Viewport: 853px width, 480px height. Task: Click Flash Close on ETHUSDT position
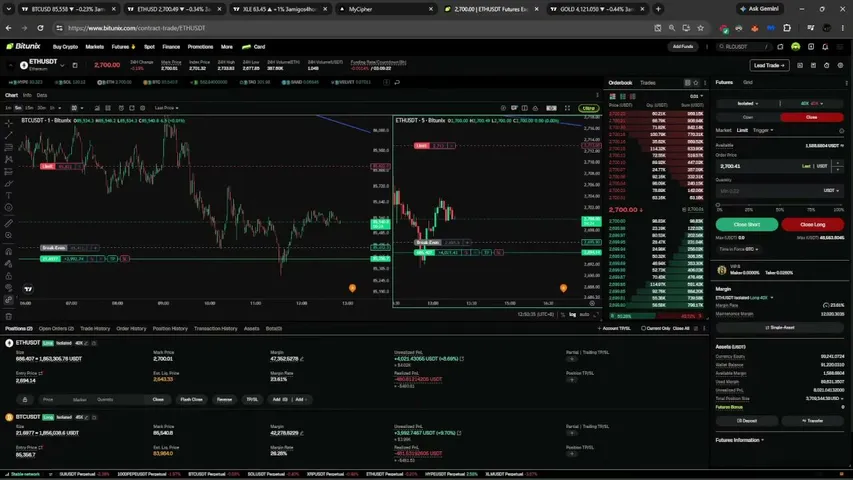coord(191,399)
